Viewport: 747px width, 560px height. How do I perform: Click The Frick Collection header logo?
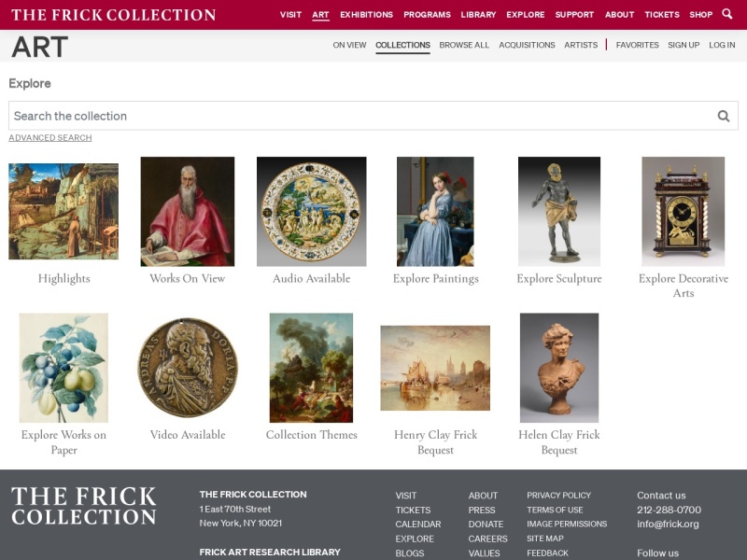coord(113,15)
